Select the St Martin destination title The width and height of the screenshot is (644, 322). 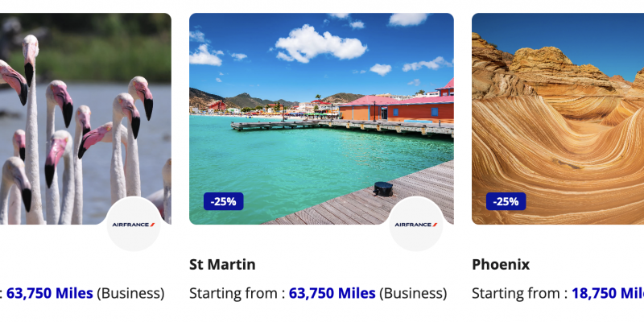click(222, 264)
